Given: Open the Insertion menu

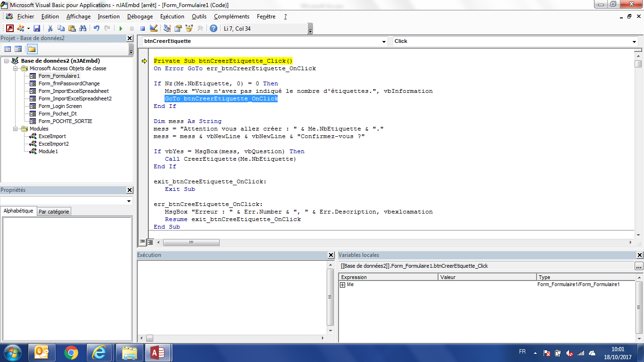Looking at the screenshot, I should coord(109,16).
